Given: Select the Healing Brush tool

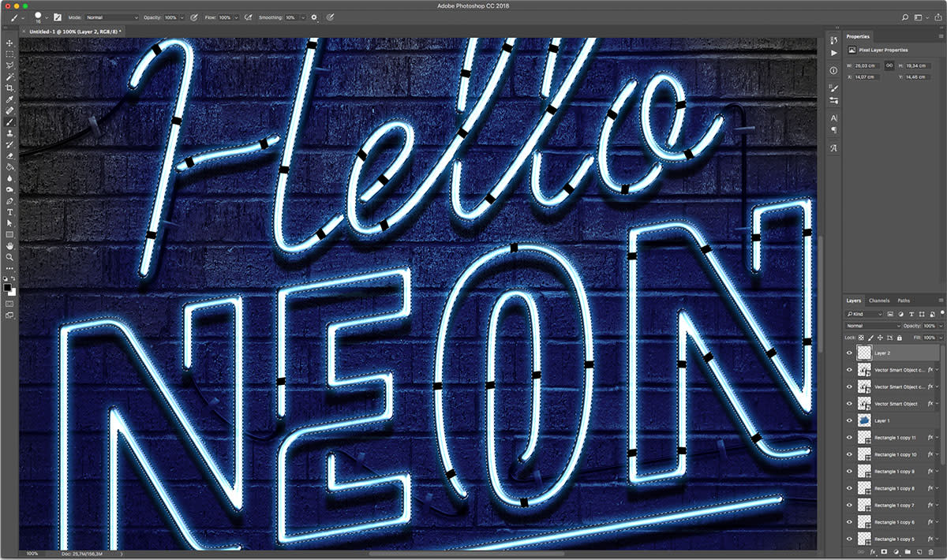Looking at the screenshot, I should (x=9, y=111).
